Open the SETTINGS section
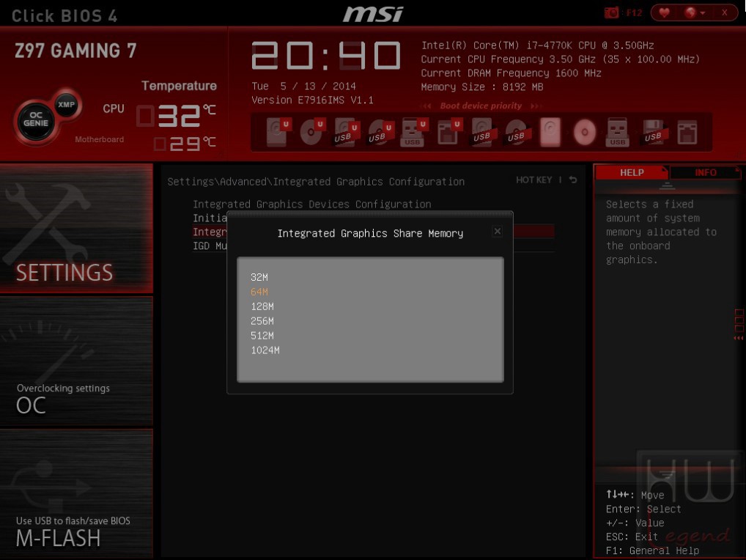This screenshot has width=746, height=560. [76, 228]
